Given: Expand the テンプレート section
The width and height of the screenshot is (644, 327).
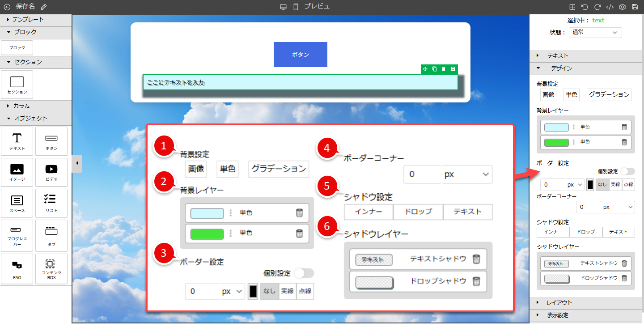Looking at the screenshot, I should coord(28,20).
